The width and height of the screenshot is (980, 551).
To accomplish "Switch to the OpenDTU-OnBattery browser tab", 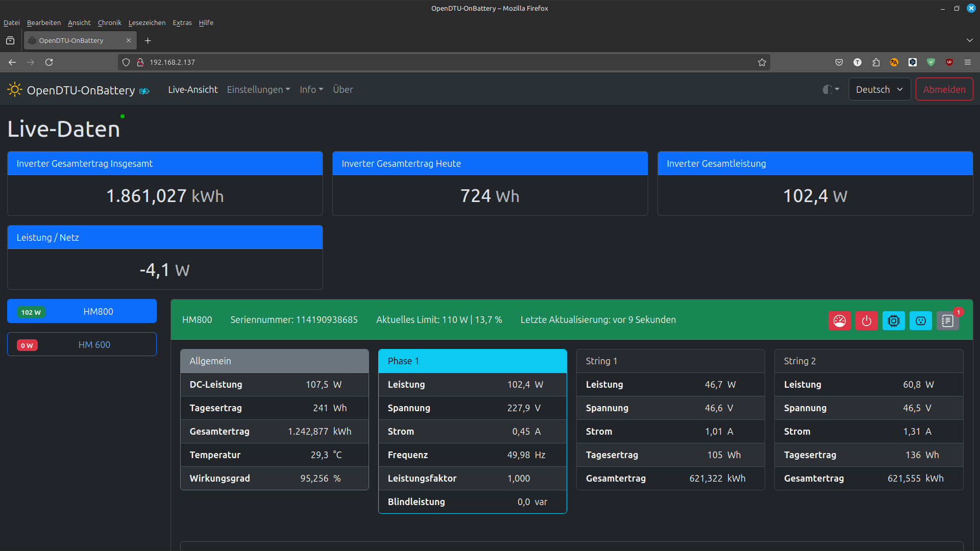I will 80,40.
